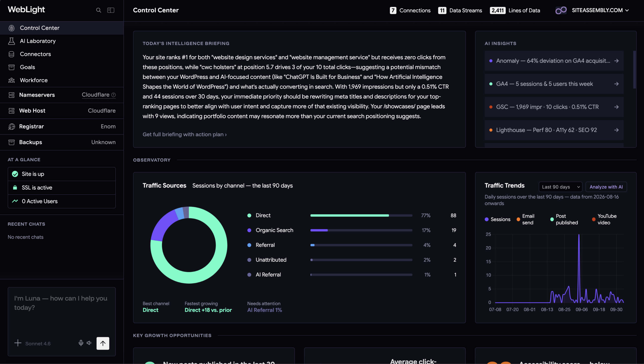644x364 pixels.
Task: Click the AI Insights panel scrollbar
Action: 634,70
